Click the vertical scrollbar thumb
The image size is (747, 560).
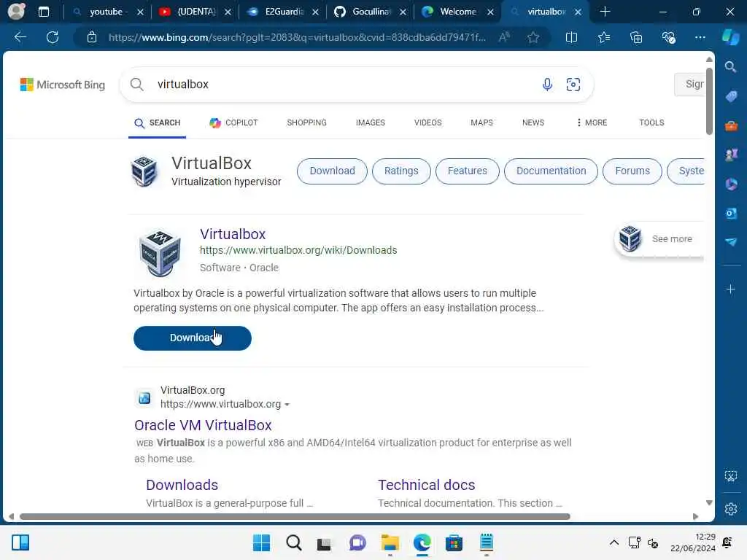(x=709, y=101)
